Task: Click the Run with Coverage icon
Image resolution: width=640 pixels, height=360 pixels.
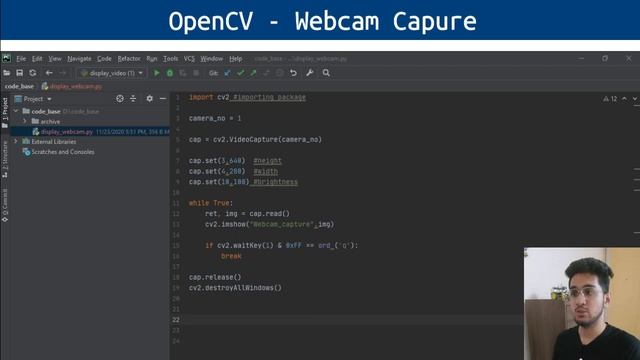Action: (183, 73)
